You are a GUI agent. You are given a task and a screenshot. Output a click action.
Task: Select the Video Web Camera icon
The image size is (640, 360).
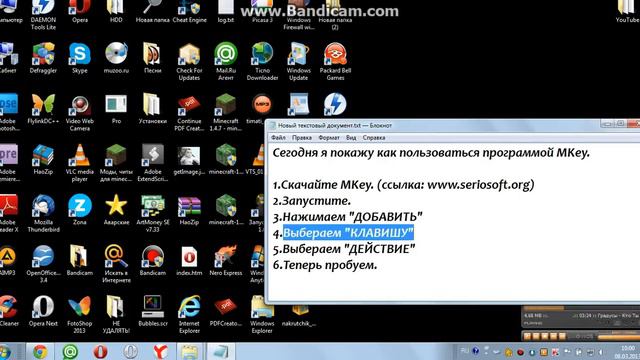click(x=80, y=112)
